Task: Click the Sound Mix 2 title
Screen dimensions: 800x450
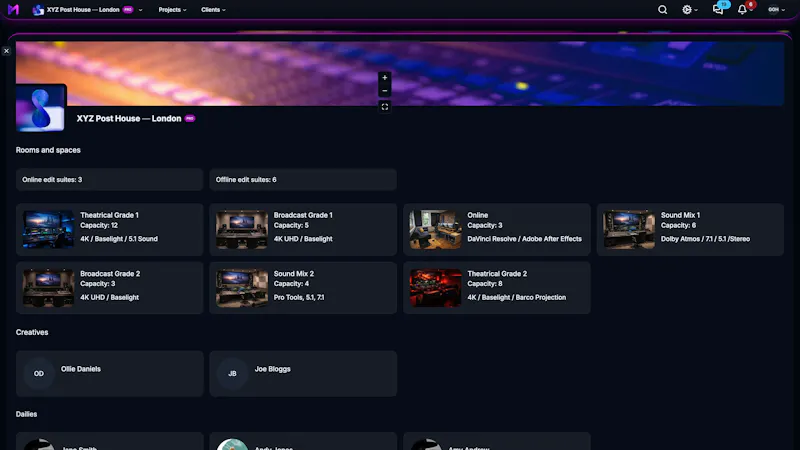Action: [293, 274]
